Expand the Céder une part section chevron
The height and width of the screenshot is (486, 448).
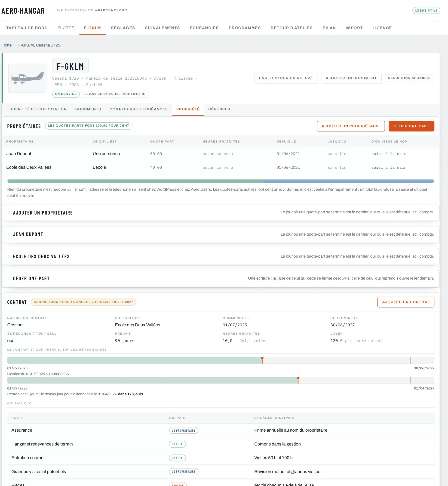[9, 278]
